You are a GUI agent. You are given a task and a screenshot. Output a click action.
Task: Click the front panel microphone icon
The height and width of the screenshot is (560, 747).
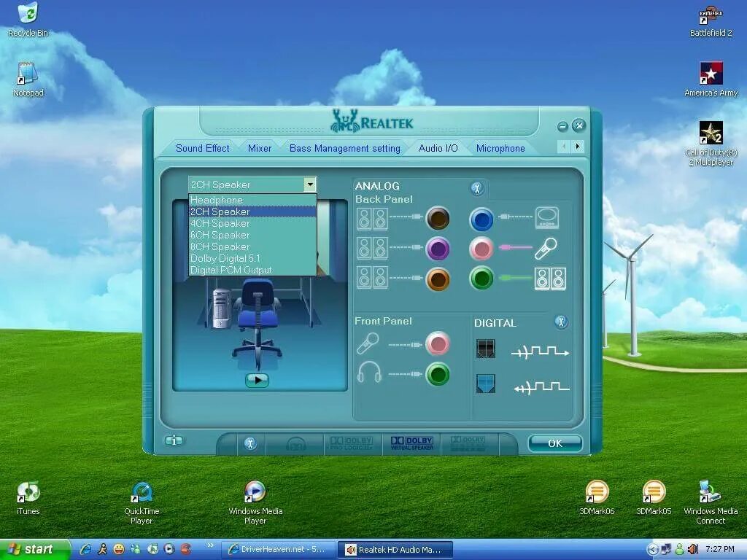coord(368,343)
